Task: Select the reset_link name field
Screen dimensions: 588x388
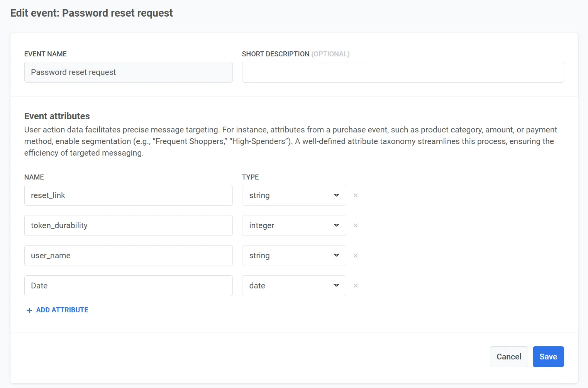Action: 128,195
